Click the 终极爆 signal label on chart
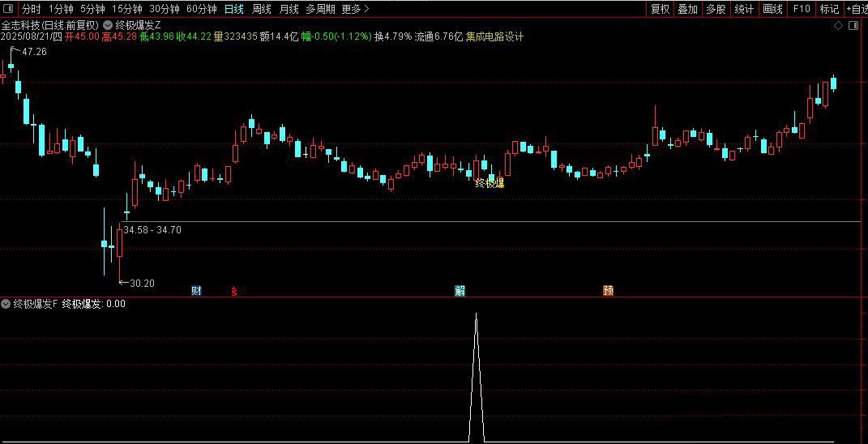Screen dimensions: 868x444 490,183
